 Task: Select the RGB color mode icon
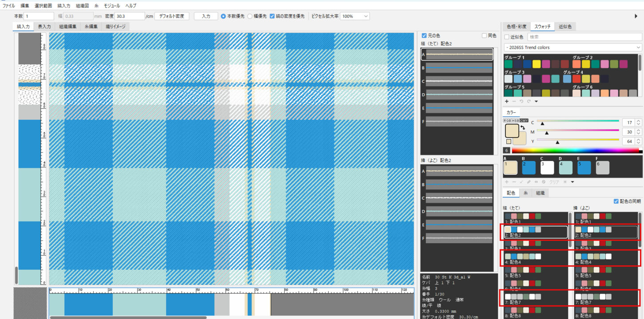coord(507,121)
